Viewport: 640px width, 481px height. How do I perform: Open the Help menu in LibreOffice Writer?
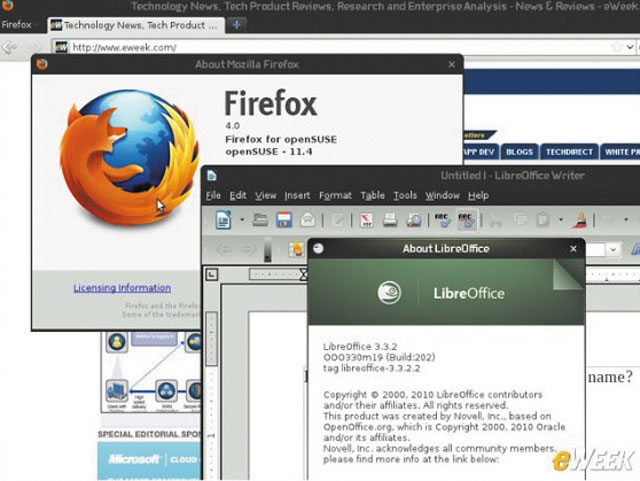[478, 196]
